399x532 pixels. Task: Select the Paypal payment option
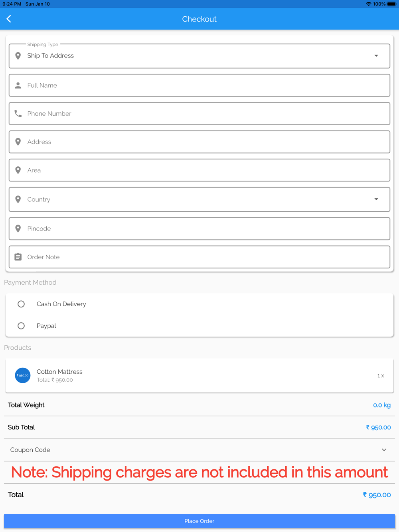21,326
